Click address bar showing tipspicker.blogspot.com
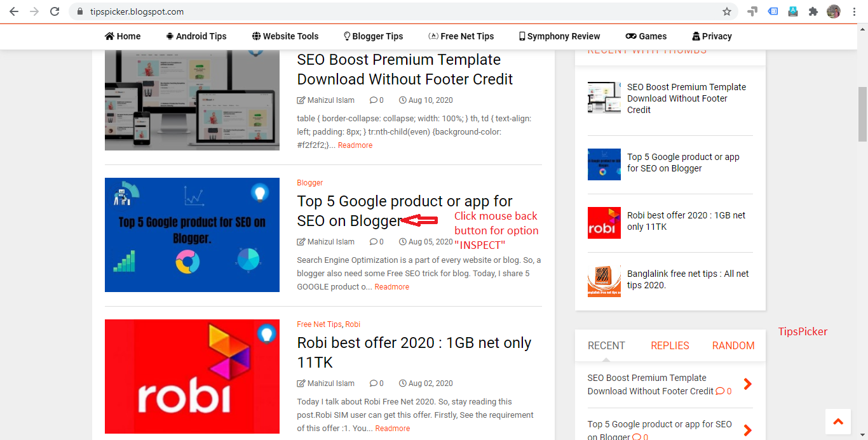 click(x=403, y=11)
